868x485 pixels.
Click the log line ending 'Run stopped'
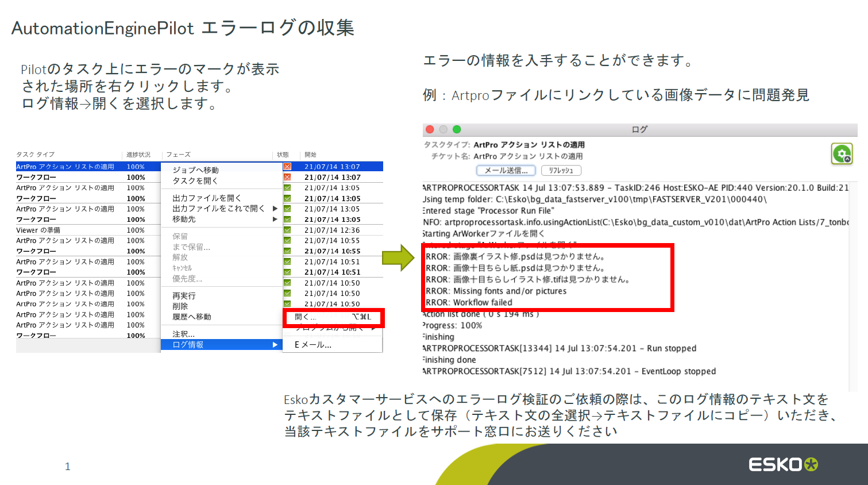tap(560, 348)
